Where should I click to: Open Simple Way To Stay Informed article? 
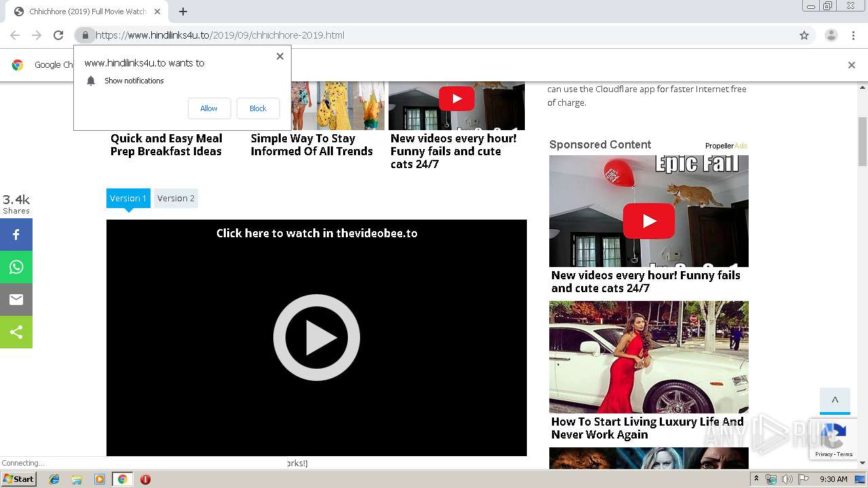coord(312,144)
